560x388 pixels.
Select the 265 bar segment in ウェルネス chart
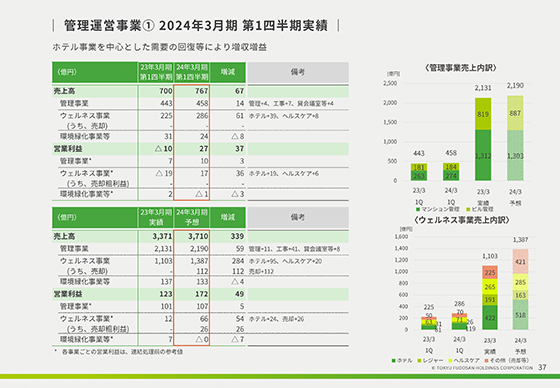click(490, 287)
